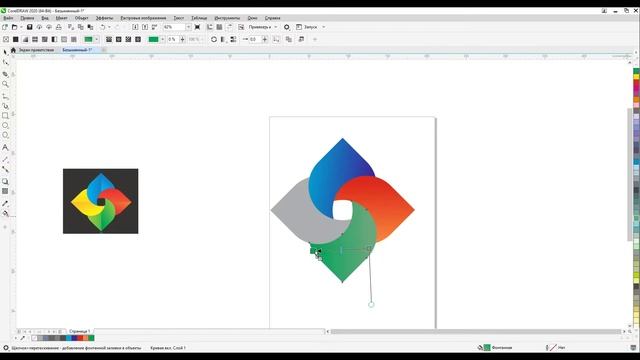
Task: Open the Справка menu
Action: 273,18
